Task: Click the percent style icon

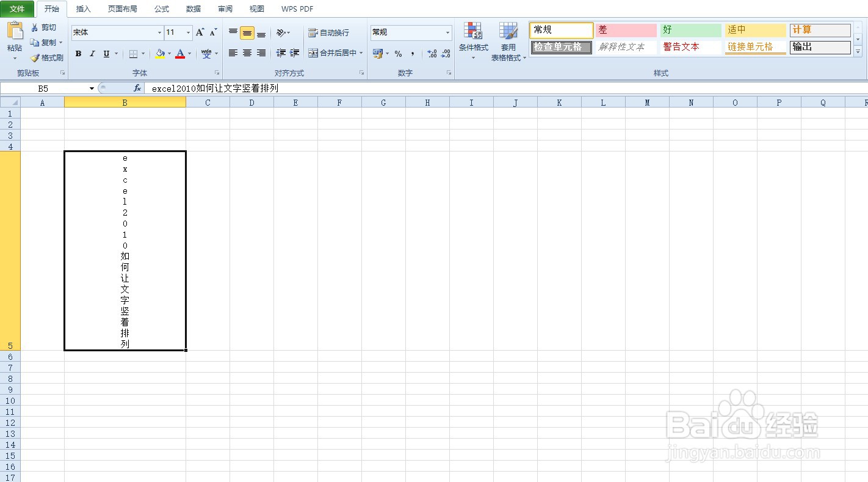Action: pos(397,54)
